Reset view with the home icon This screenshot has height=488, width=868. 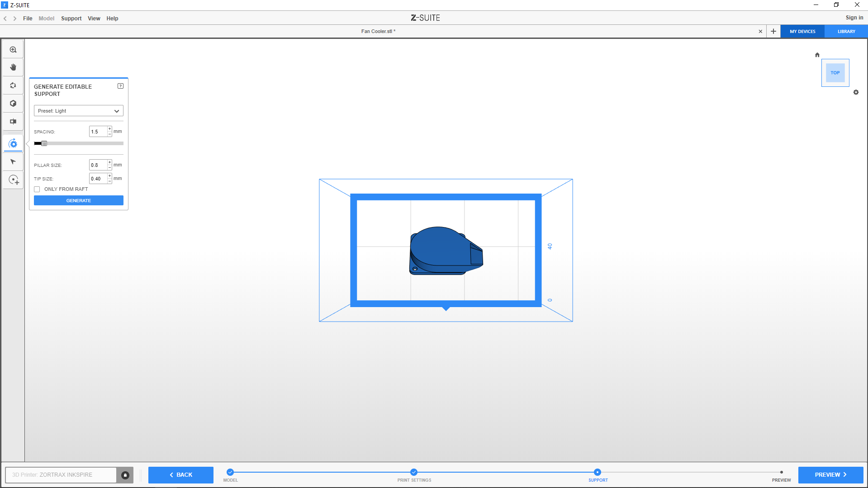[817, 55]
